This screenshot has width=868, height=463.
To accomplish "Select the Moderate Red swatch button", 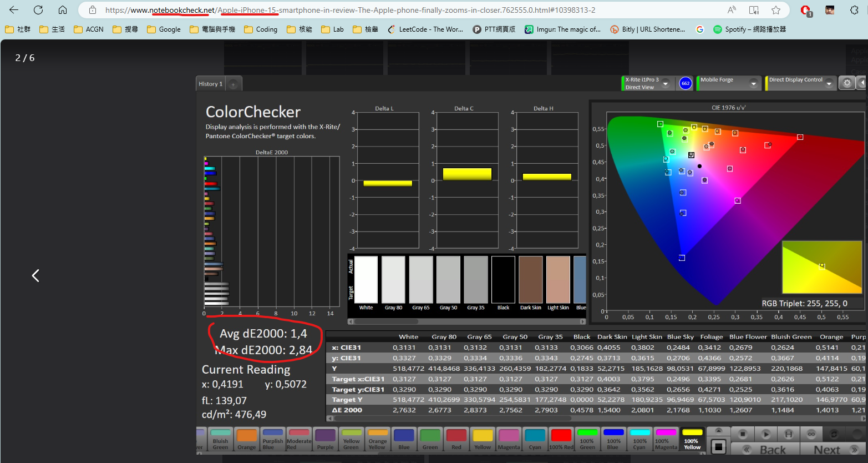I will 299,439.
